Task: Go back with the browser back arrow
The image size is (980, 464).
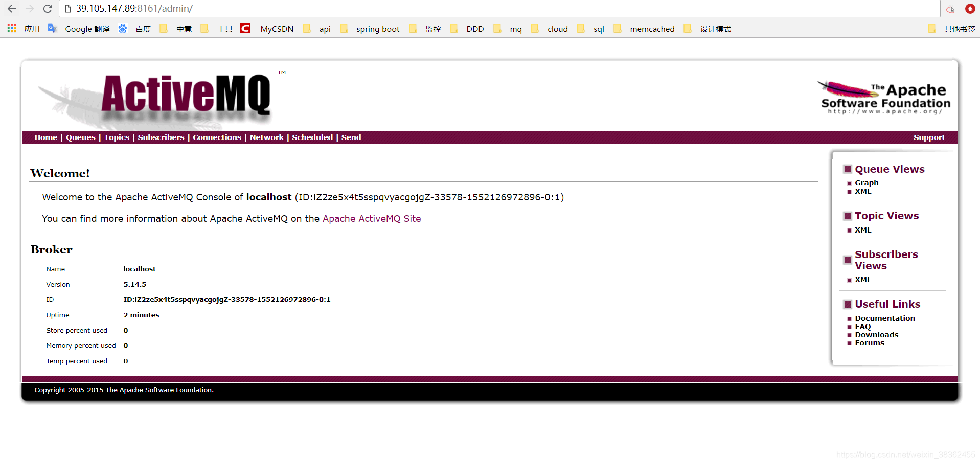Action: tap(12, 9)
